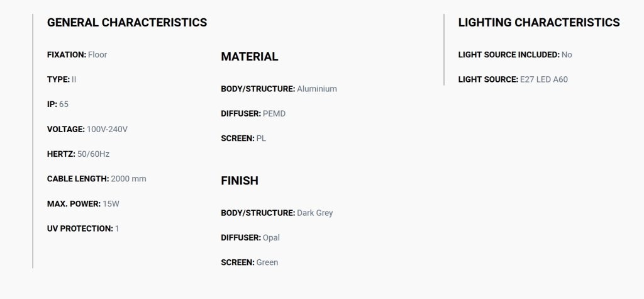Select the Light Source E27 LED A60 entry

pos(513,79)
